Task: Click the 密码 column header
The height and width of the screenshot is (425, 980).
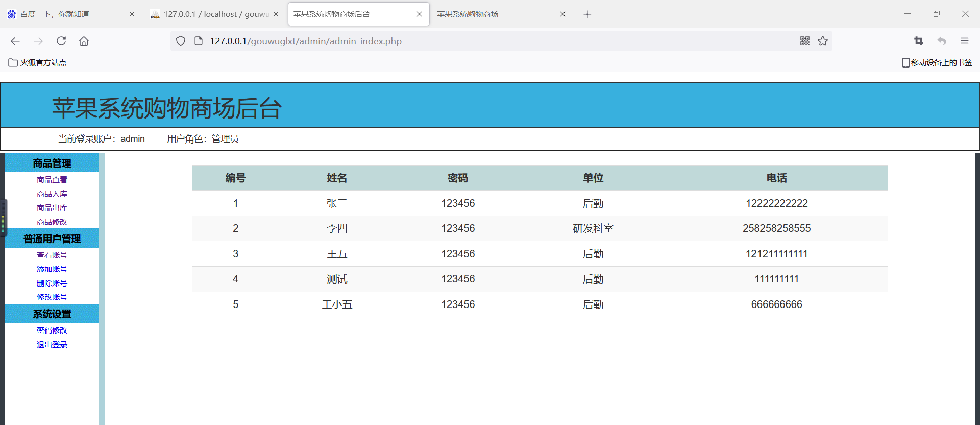Action: point(458,178)
